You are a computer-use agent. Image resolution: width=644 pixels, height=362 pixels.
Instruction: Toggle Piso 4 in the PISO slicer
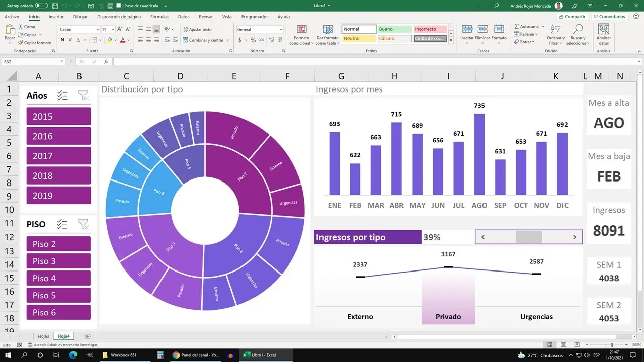[x=58, y=278]
